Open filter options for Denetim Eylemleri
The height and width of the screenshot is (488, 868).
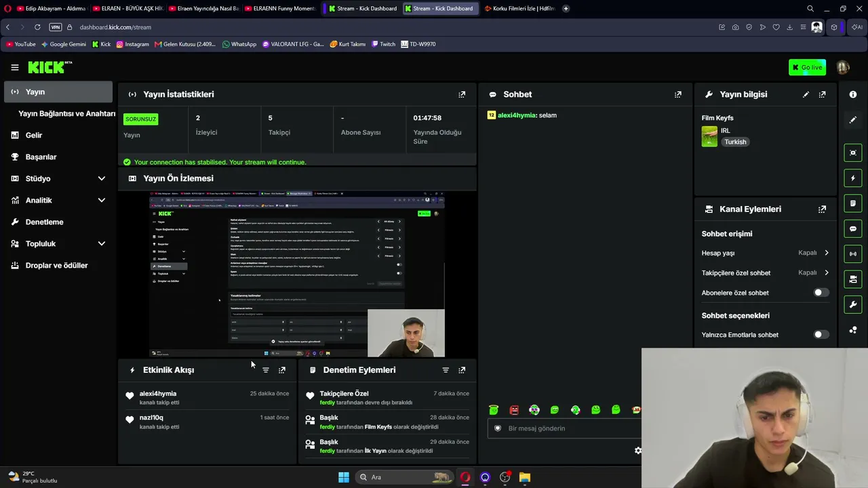[x=446, y=370]
